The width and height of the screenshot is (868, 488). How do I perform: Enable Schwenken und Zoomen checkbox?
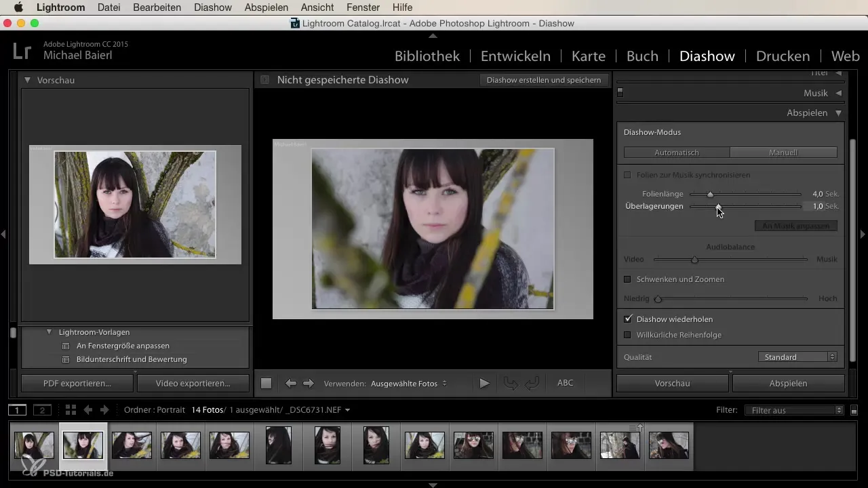pos(627,279)
